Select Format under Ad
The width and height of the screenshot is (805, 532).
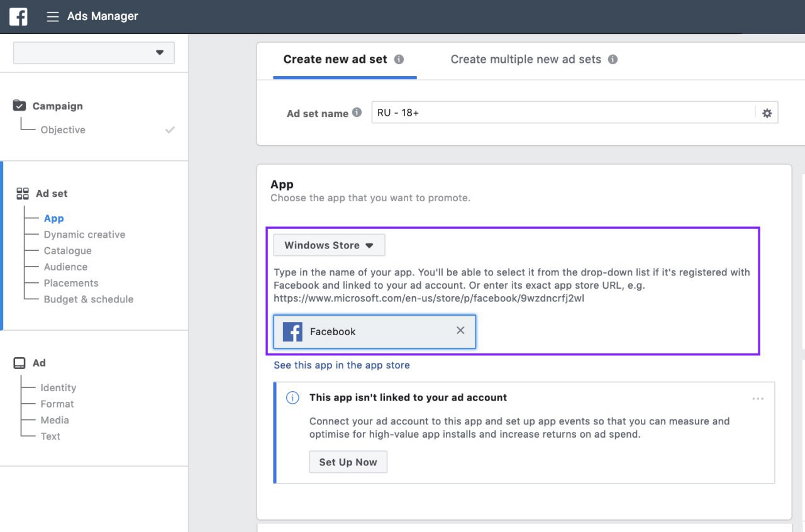click(x=57, y=404)
